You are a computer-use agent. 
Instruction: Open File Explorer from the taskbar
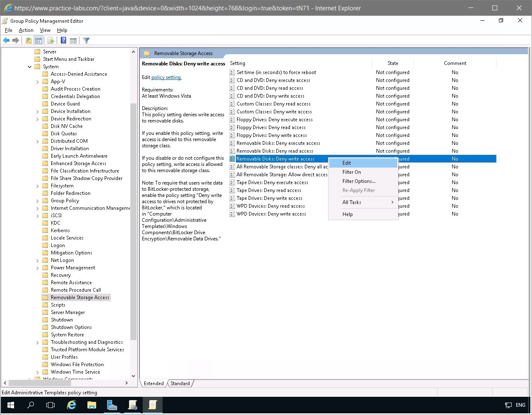tap(91, 405)
